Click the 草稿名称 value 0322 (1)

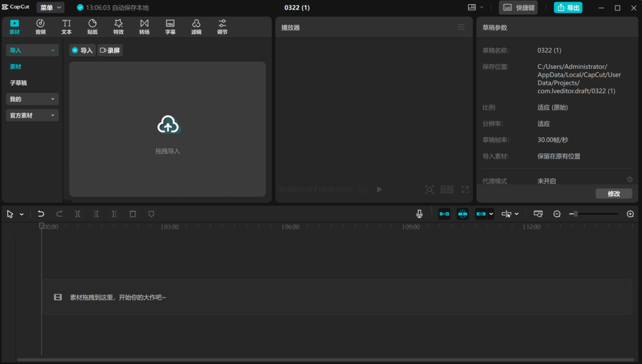(x=549, y=50)
